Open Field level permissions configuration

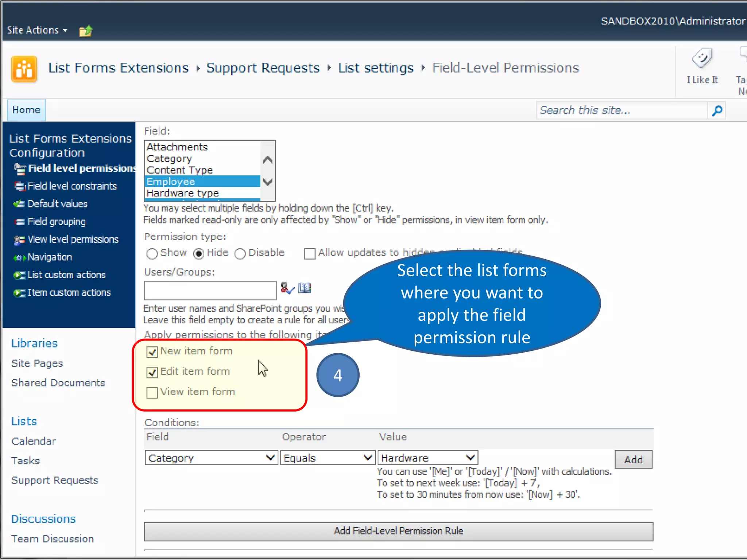[82, 168]
